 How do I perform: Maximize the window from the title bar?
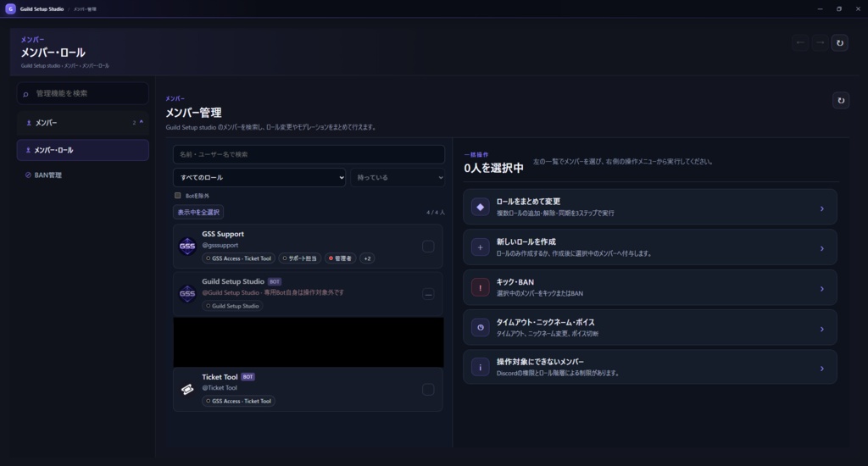pos(839,8)
